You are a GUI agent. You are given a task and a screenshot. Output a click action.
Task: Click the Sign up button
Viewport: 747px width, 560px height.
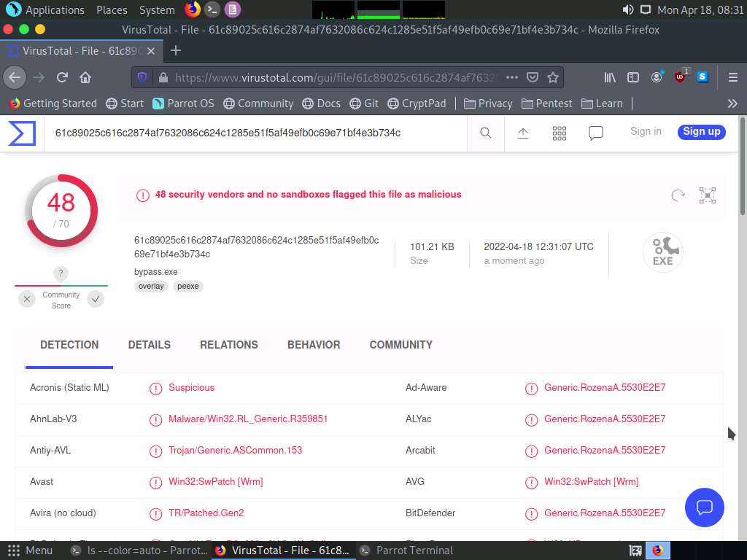click(701, 132)
